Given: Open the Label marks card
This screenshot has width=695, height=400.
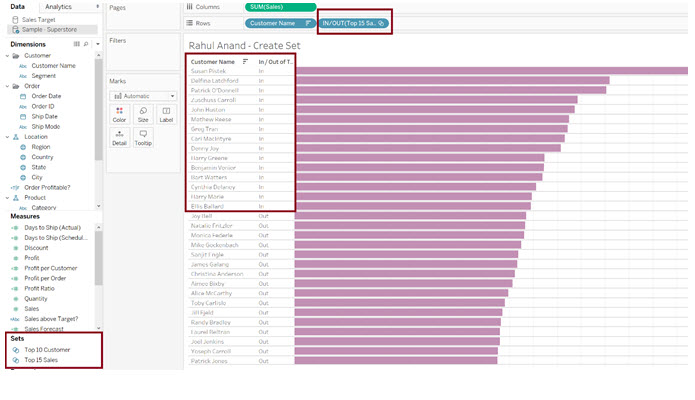Looking at the screenshot, I should click(166, 114).
